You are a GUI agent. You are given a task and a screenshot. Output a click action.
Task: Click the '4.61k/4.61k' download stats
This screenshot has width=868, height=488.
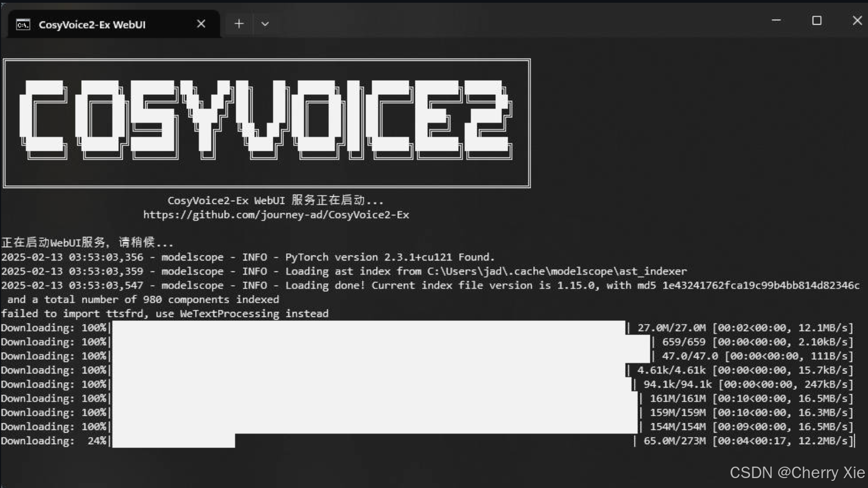click(x=745, y=371)
